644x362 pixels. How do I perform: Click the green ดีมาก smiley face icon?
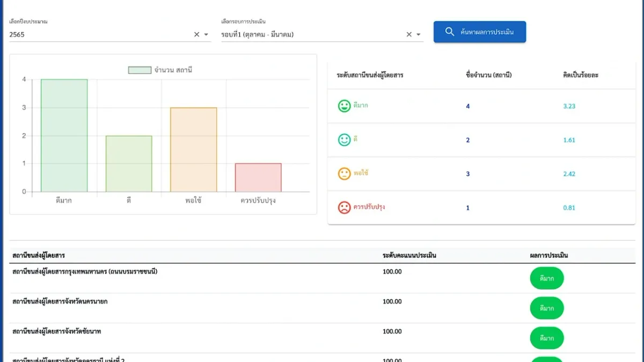click(344, 106)
